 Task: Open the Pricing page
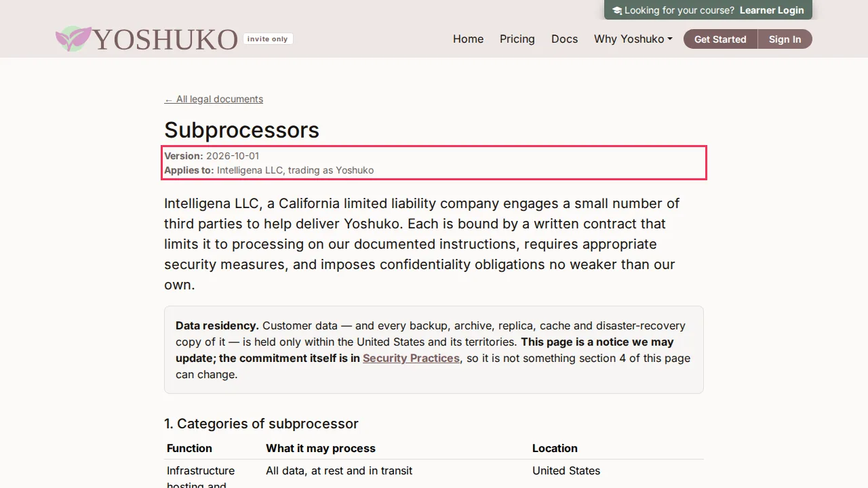click(x=517, y=39)
